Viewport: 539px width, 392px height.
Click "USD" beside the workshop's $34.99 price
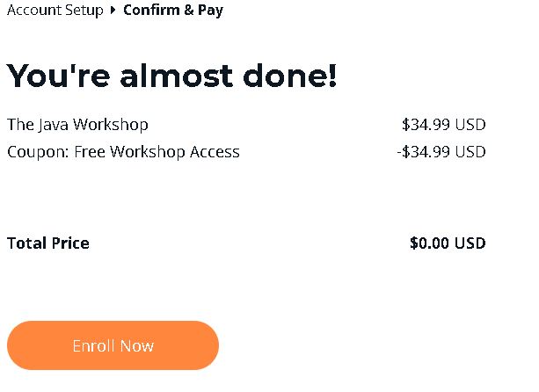(470, 124)
